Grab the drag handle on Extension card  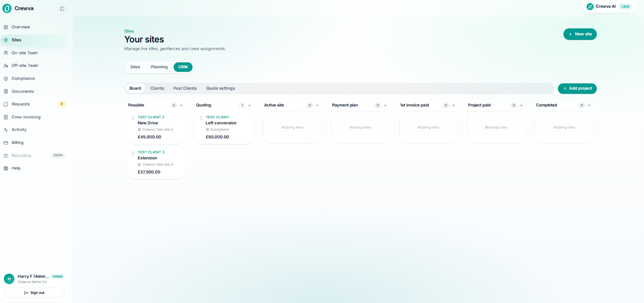coord(133,153)
